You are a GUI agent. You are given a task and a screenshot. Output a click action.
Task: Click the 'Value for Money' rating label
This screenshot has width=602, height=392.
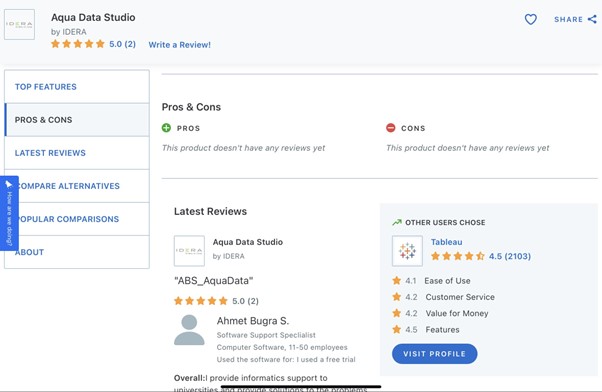pos(457,313)
